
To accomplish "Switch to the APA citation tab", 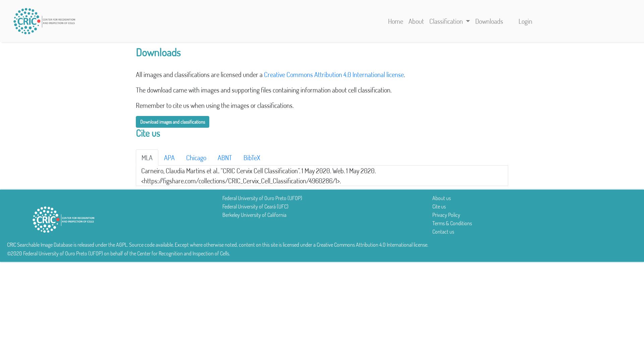I will [169, 158].
